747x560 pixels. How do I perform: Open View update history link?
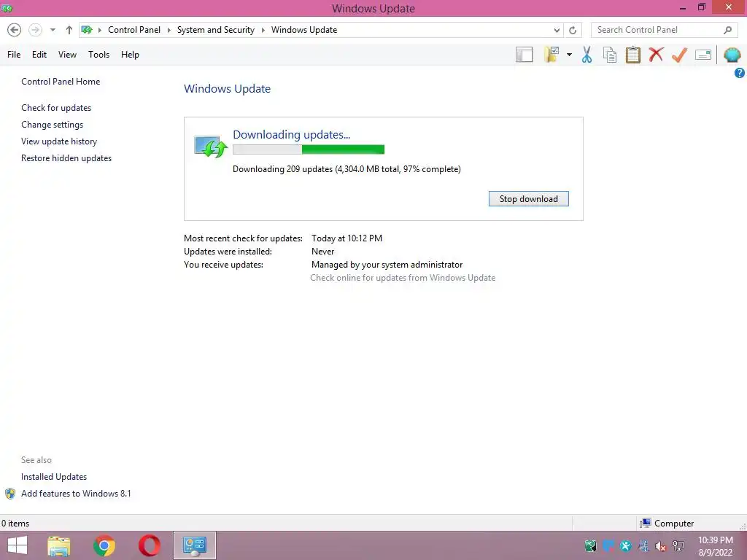coord(59,141)
